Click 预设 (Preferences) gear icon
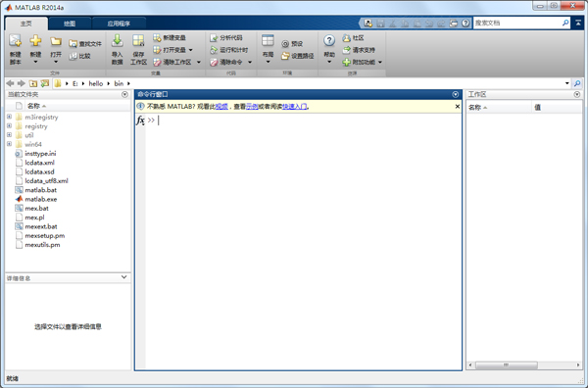Screen dimensions: 588x388 pos(285,44)
